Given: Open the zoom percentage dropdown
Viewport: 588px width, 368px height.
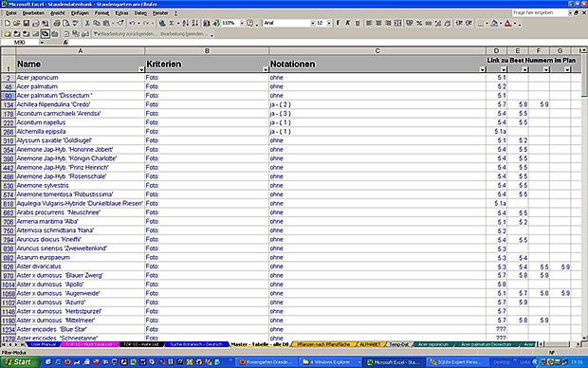Looking at the screenshot, I should pos(242,24).
